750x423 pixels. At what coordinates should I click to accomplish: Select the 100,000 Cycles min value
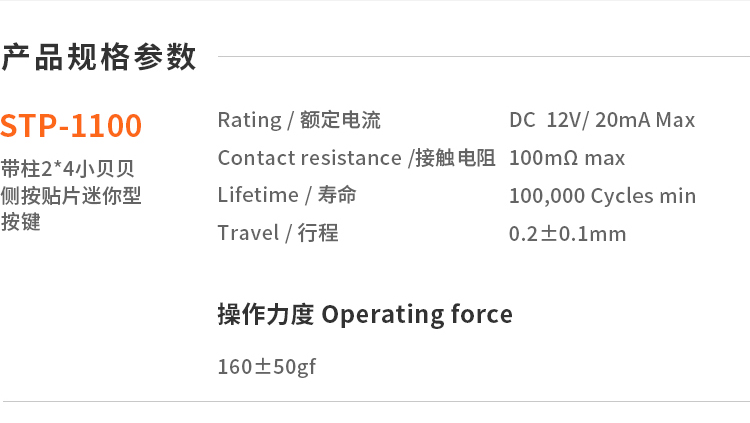602,196
